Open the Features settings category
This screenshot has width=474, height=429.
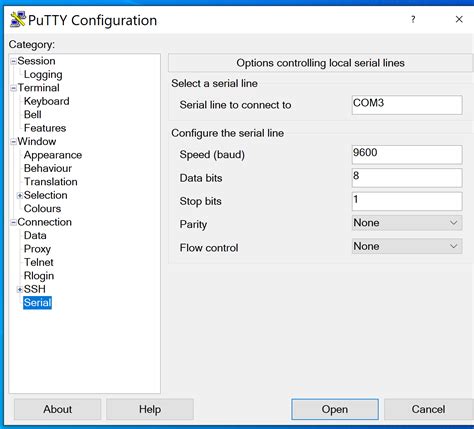point(45,128)
